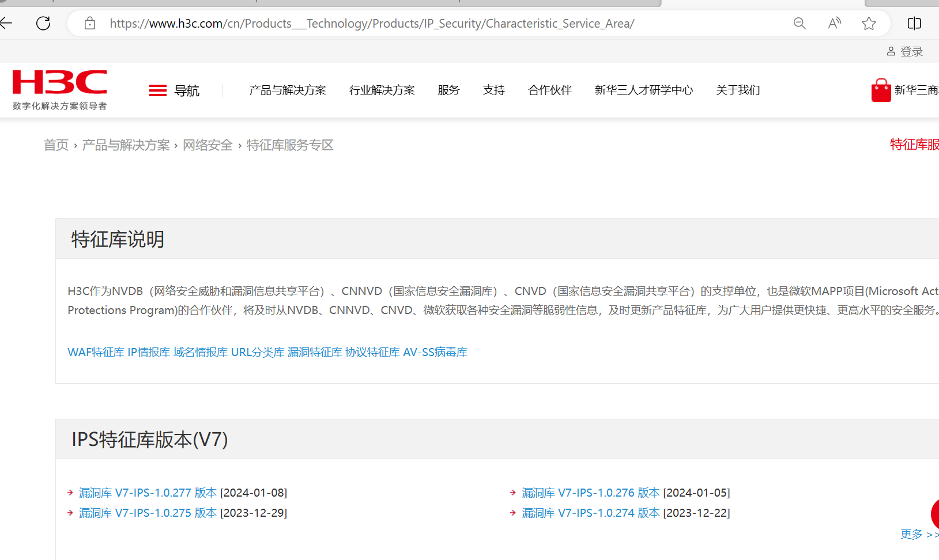Activate the Read Aloud icon
This screenshot has width=939, height=560.
(834, 23)
